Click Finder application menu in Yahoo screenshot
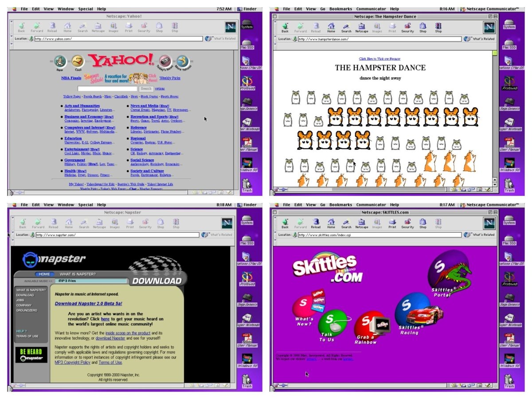 click(247, 9)
